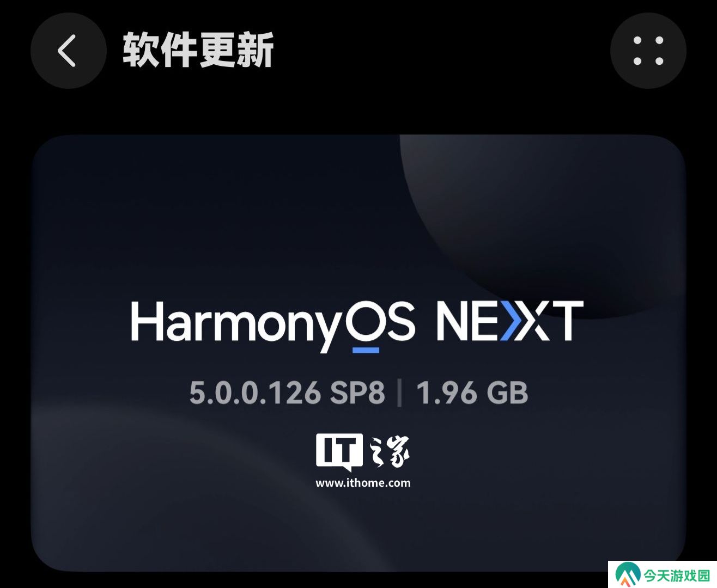Click the 今天游戏园 watermark text
The width and height of the screenshot is (717, 588).
pyautogui.click(x=677, y=575)
